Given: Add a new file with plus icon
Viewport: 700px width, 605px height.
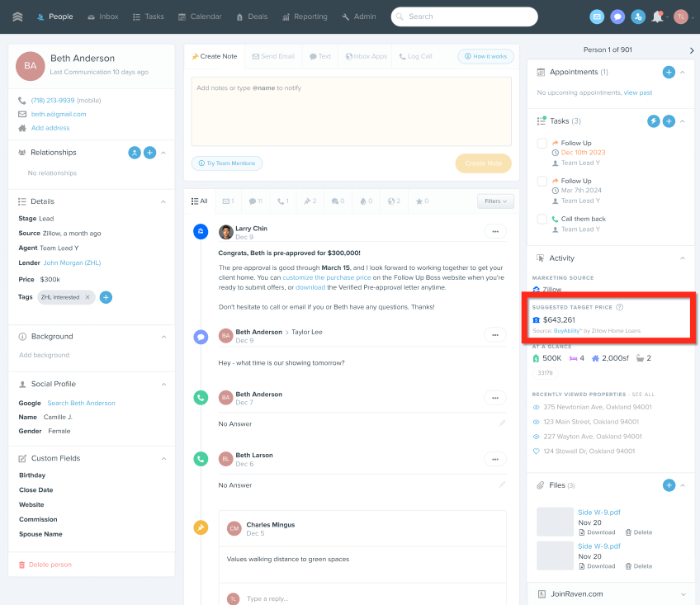Looking at the screenshot, I should point(669,485).
